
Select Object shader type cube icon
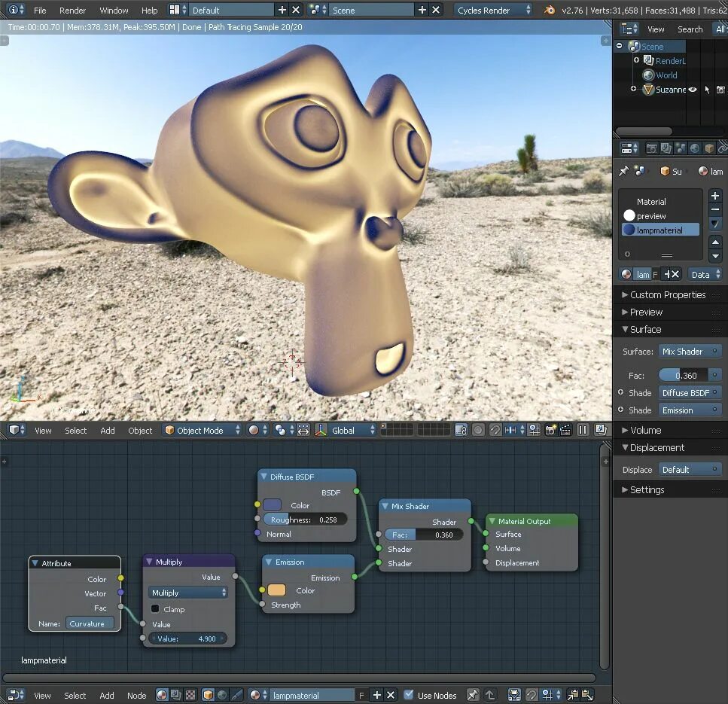208,695
